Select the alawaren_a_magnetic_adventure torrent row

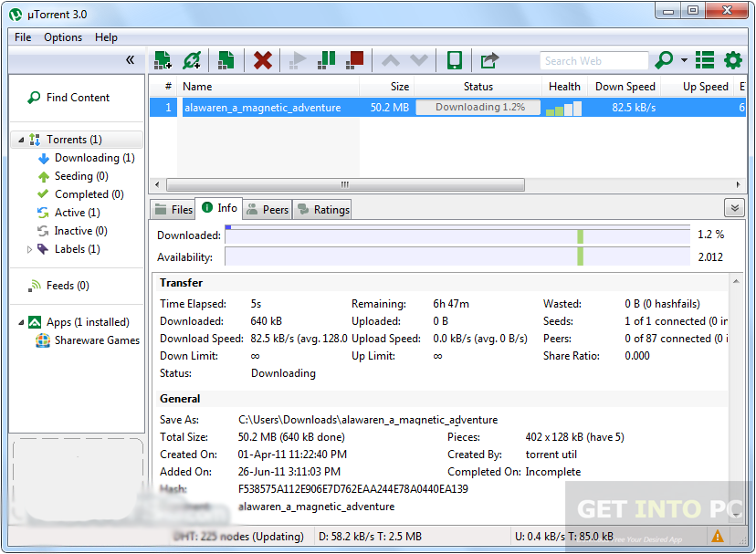pos(447,108)
